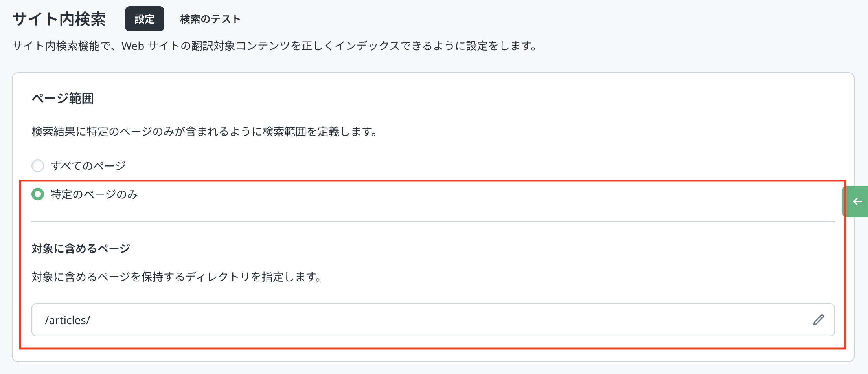Click the すべてのページ label text
Viewport: 868px width, 374px height.
[x=88, y=166]
